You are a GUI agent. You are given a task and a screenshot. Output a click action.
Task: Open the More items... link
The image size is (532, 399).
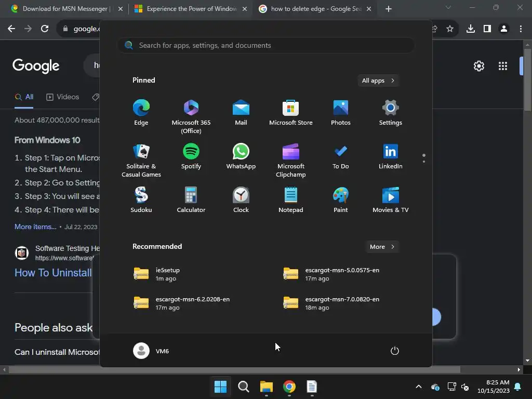click(x=35, y=227)
